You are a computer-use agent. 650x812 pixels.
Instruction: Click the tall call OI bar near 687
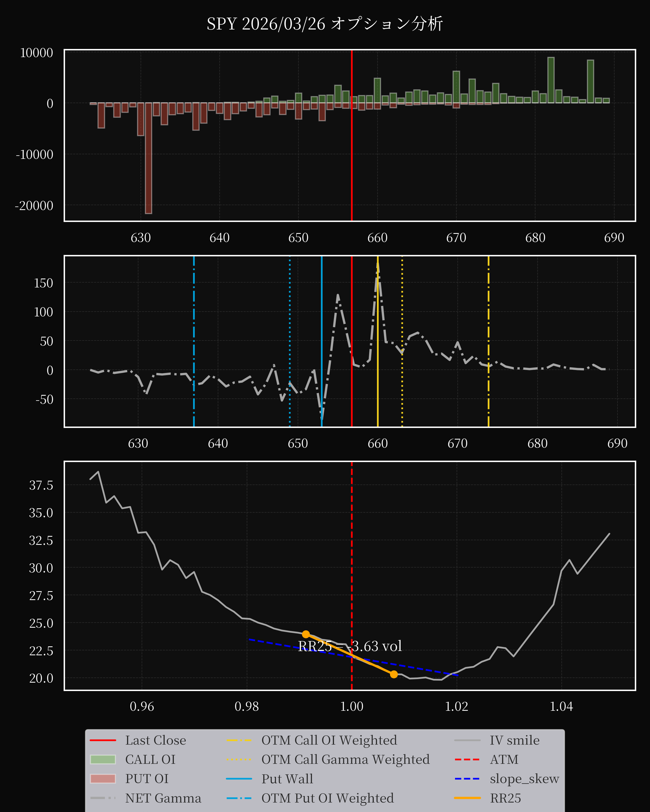coord(590,81)
